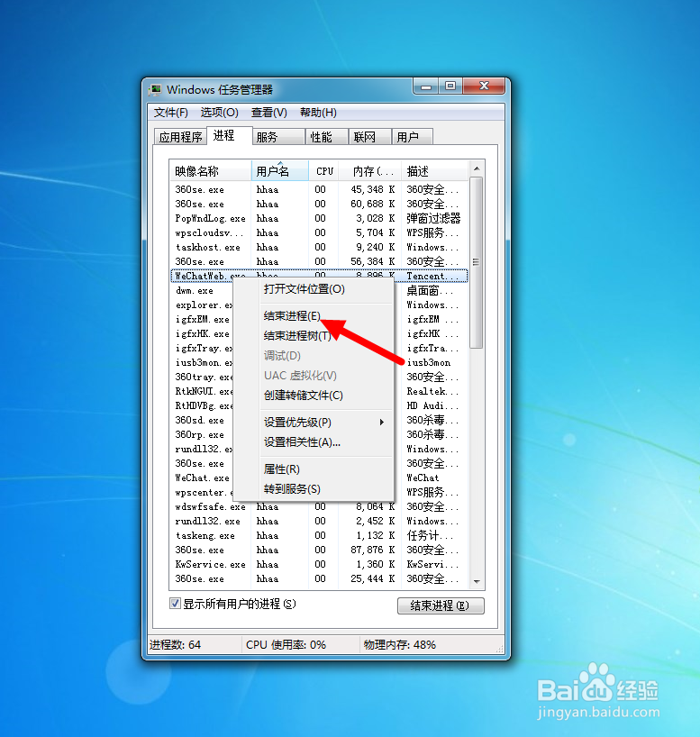Close the Task Manager window

(484, 86)
